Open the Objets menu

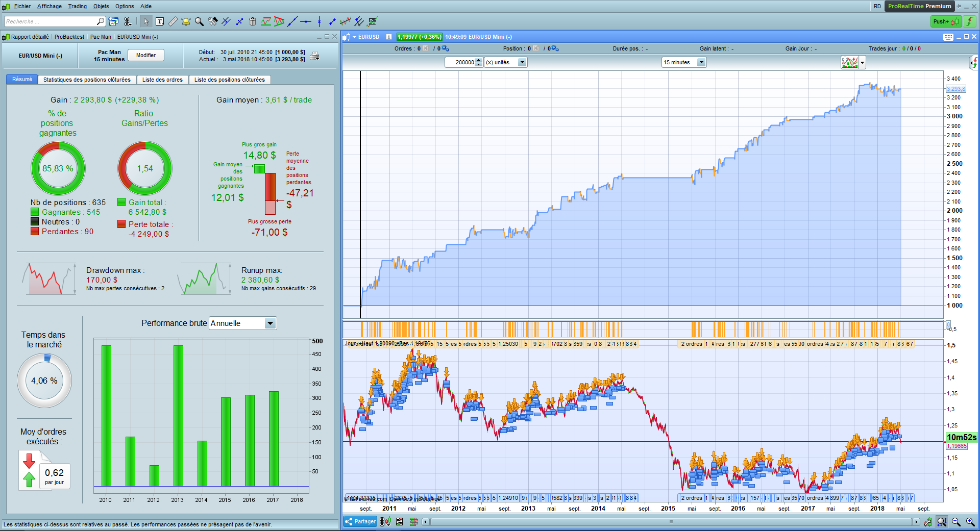pos(101,6)
